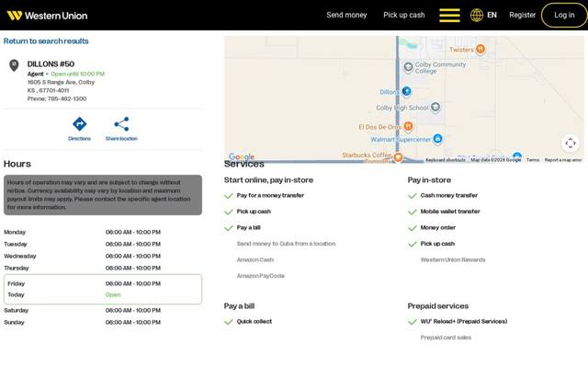
Task: Click the hours of operation notice box
Action: point(103,195)
